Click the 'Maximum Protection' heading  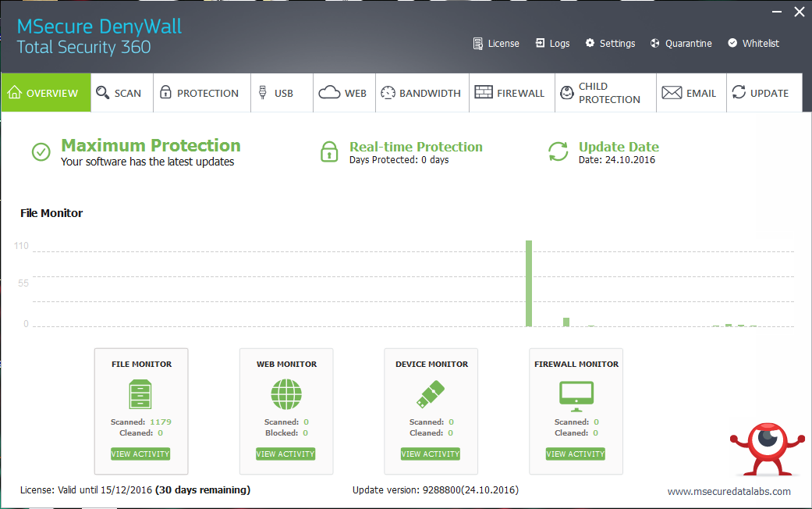151,145
